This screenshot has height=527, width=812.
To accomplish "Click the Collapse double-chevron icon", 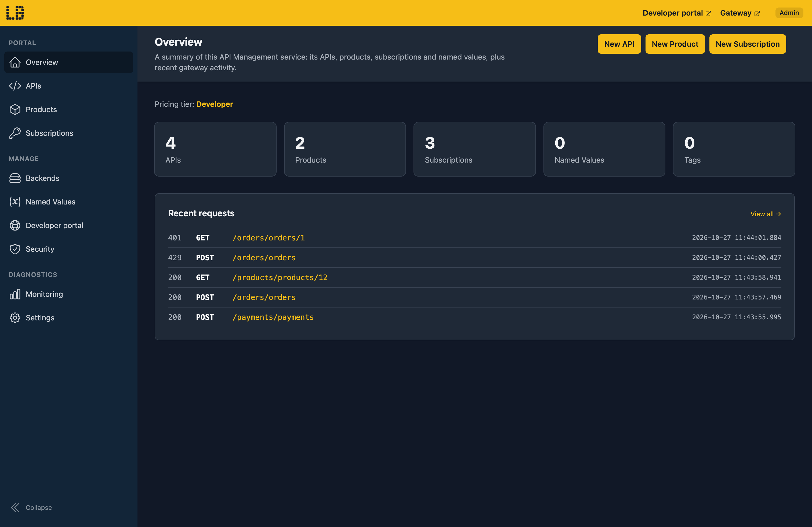I will 15,508.
